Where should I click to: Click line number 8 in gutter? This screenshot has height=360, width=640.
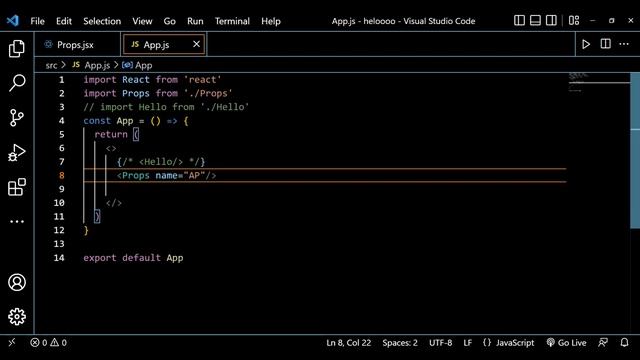(62, 176)
